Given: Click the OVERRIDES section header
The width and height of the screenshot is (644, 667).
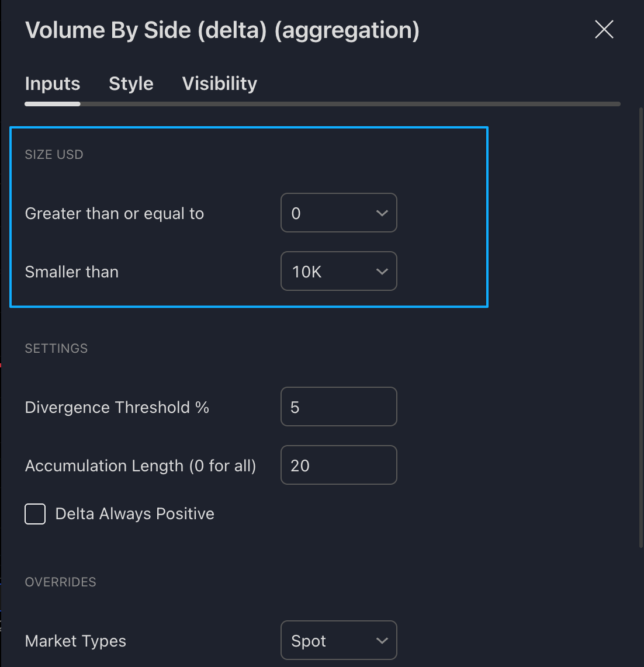Looking at the screenshot, I should (x=60, y=582).
